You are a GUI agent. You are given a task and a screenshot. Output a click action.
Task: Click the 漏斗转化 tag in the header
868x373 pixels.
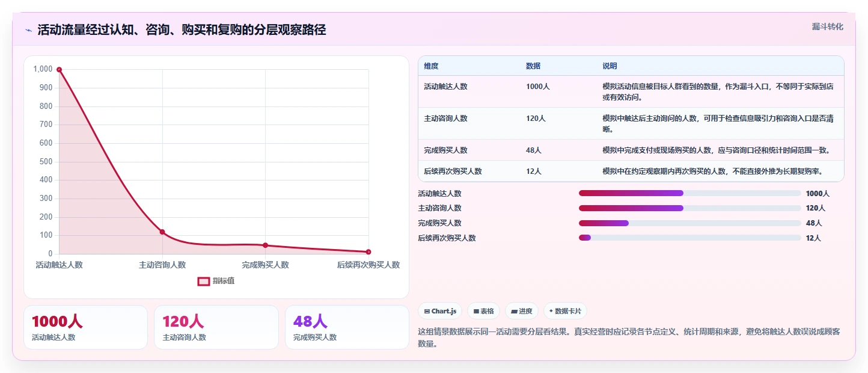click(828, 26)
